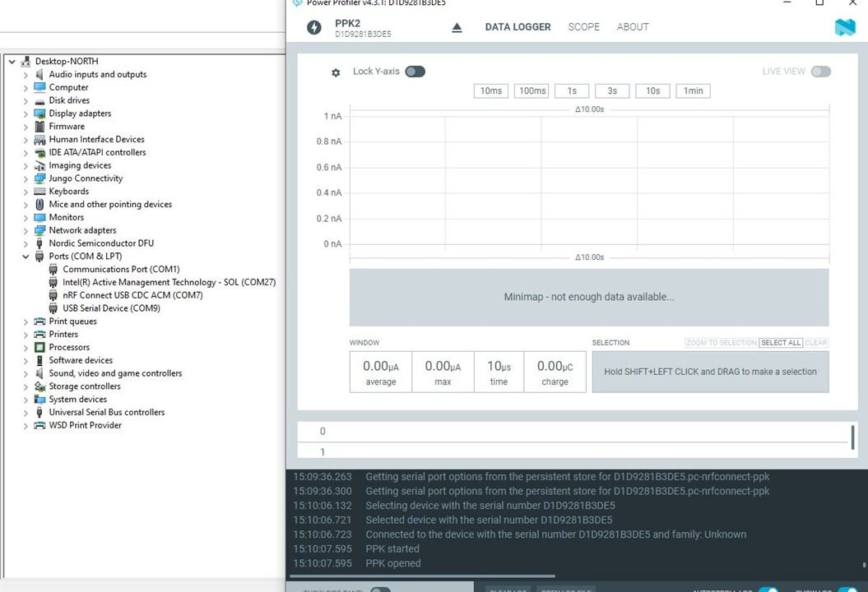Set time window to 100ms

[531, 90]
